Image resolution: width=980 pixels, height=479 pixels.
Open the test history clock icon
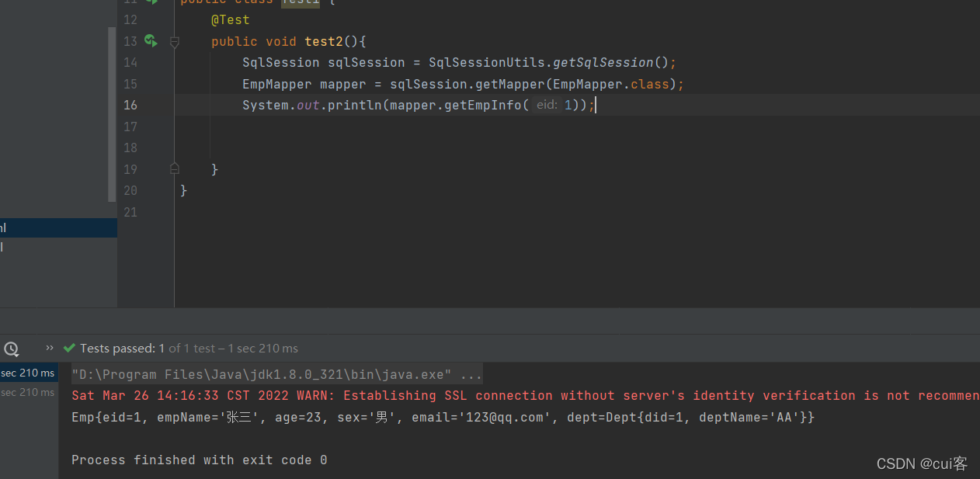(12, 349)
